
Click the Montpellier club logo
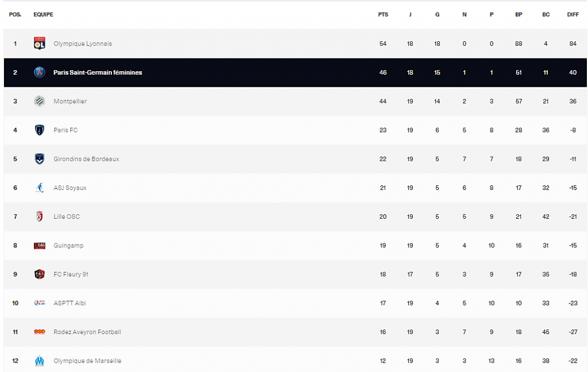pos(40,101)
